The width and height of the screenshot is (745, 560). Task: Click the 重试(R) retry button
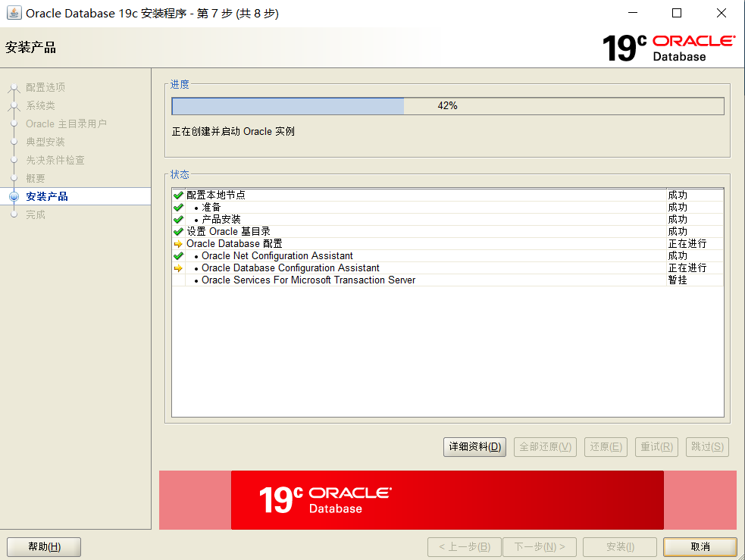tap(656, 447)
